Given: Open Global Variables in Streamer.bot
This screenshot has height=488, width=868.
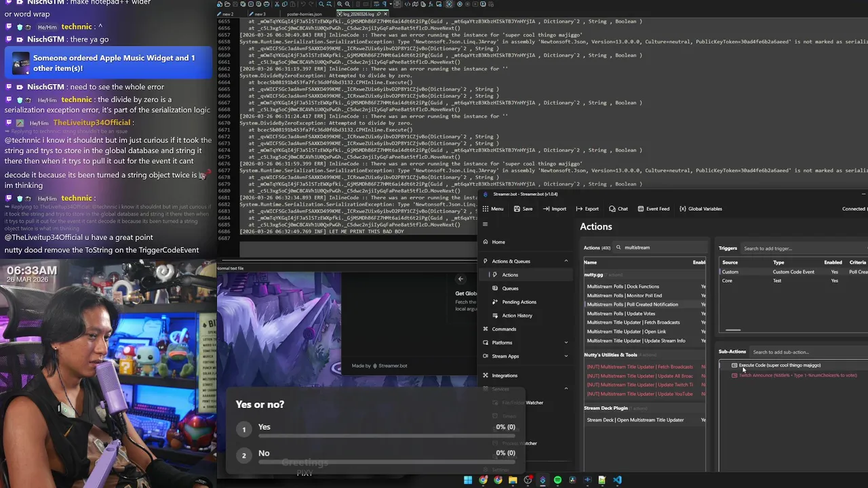Looking at the screenshot, I should (x=701, y=209).
